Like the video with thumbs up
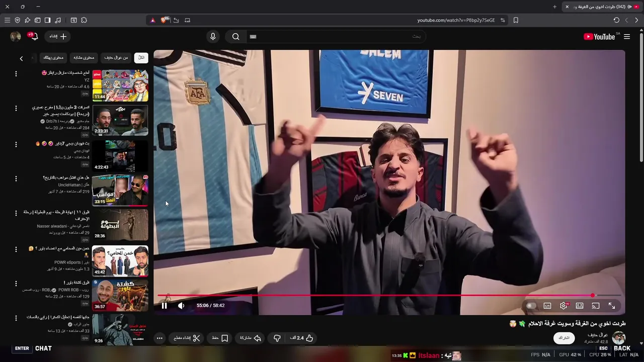The width and height of the screenshot is (644, 362). 302,338
